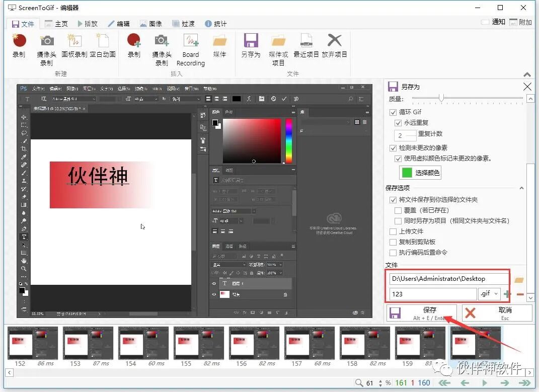This screenshot has height=392, width=539.
Task: Collapse the 保存选项 section
Action: (522, 188)
